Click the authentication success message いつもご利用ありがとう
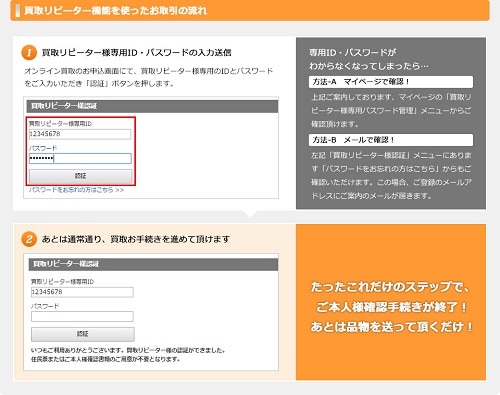The width and height of the screenshot is (500, 395). 128,350
